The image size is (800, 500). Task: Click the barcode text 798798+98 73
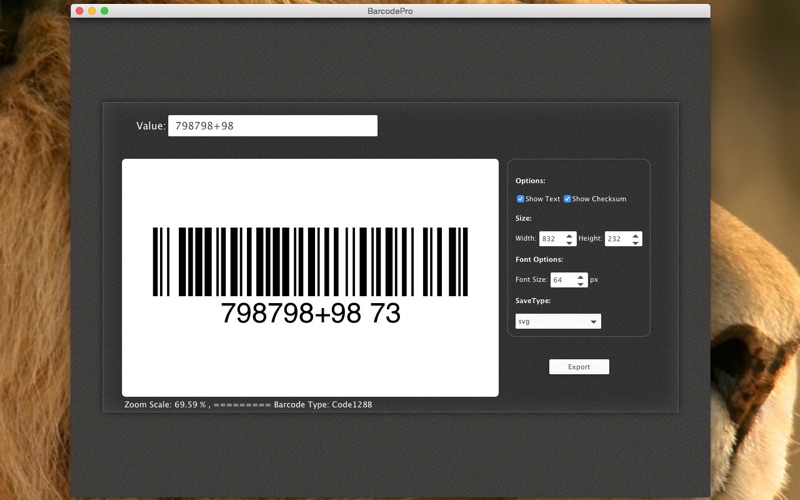pyautogui.click(x=310, y=313)
